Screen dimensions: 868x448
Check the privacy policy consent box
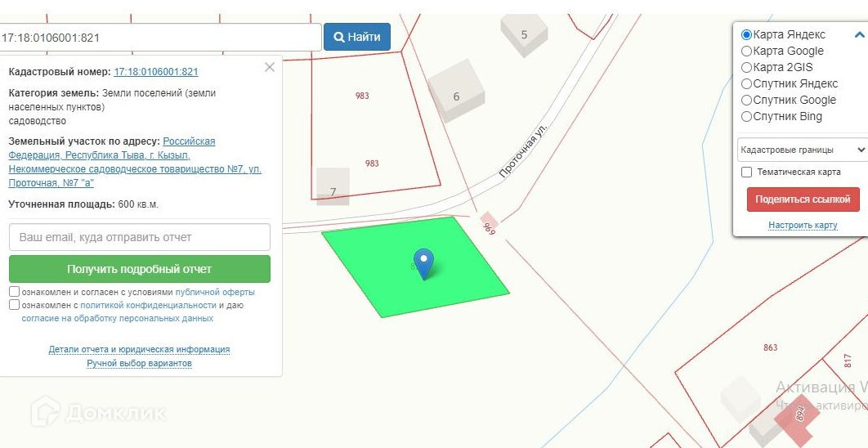click(x=15, y=305)
